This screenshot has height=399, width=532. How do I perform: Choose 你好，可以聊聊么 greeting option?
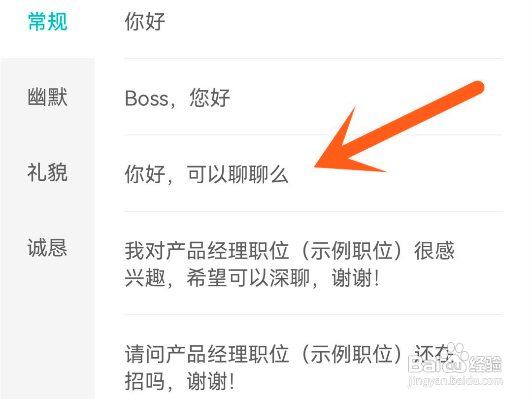coord(313,174)
